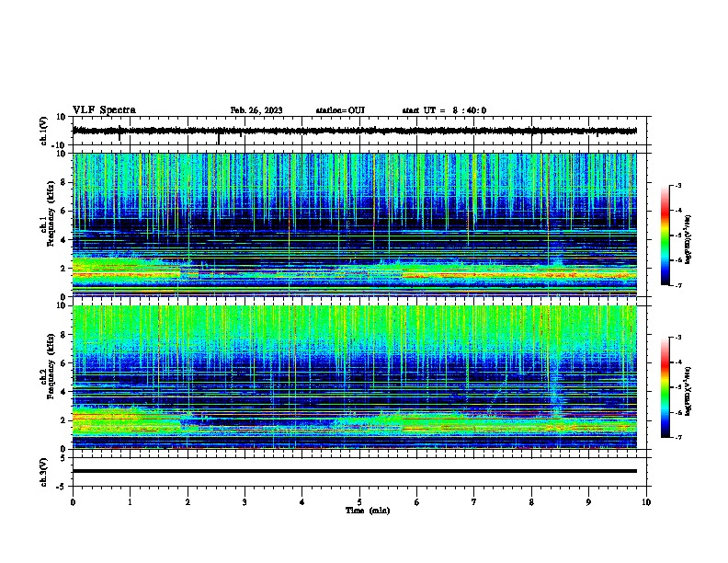Viewport: 728px width, 563px height.
Task: Click the "-3" label on ch.2 colorbar
Action: [x=677, y=338]
